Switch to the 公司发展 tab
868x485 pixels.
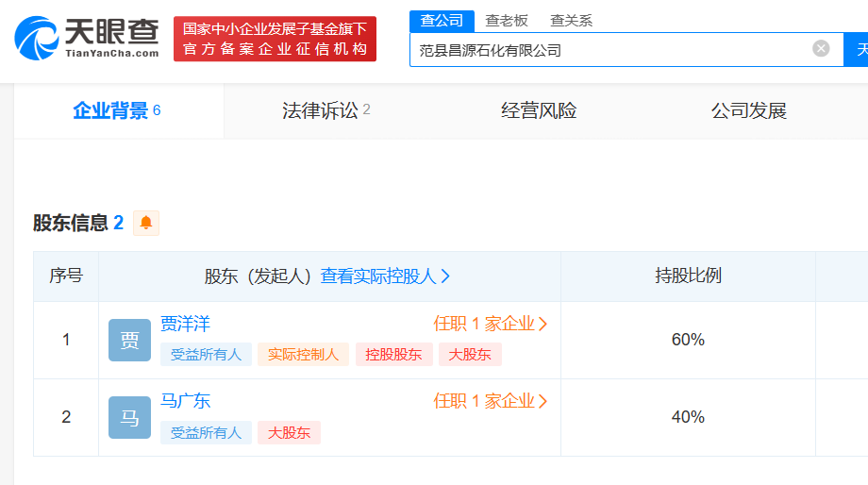(x=748, y=110)
